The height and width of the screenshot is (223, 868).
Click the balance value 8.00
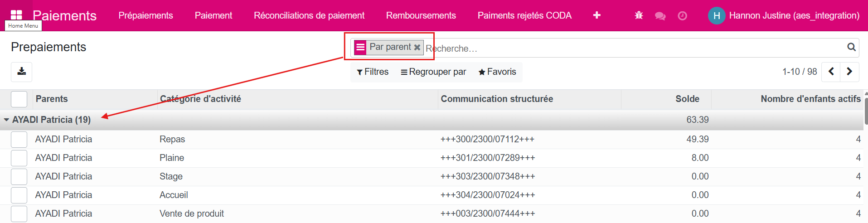coord(700,158)
